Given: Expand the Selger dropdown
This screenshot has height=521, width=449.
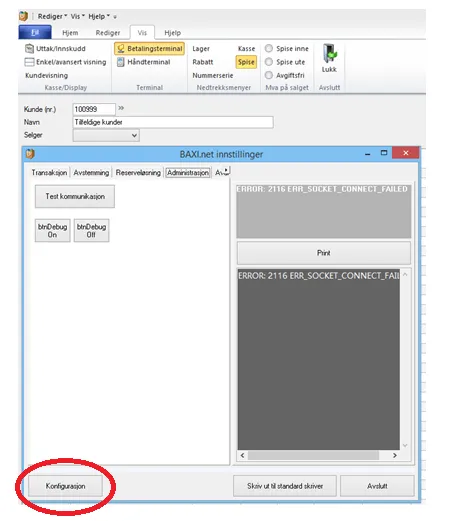Looking at the screenshot, I should pyautogui.click(x=106, y=135).
